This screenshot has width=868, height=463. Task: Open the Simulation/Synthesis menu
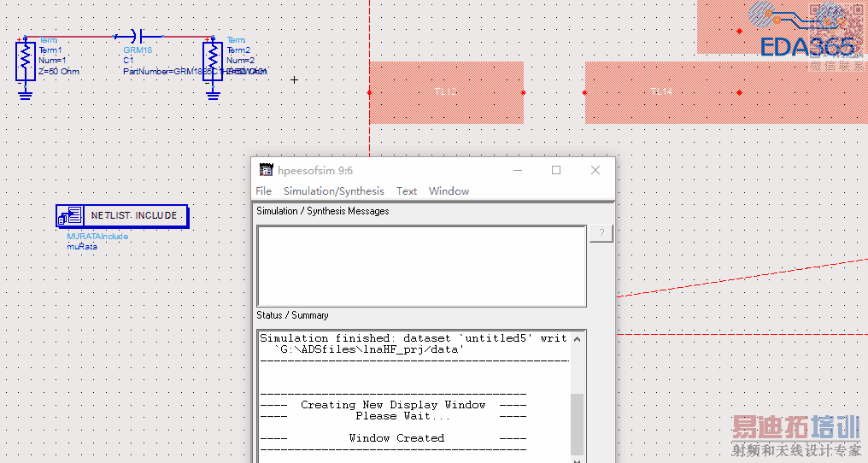pos(334,191)
